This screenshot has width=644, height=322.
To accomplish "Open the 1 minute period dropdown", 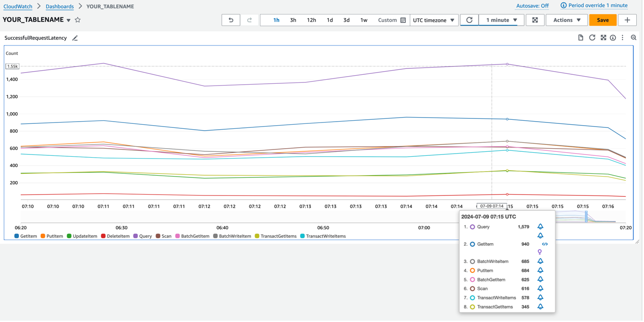I will point(500,20).
